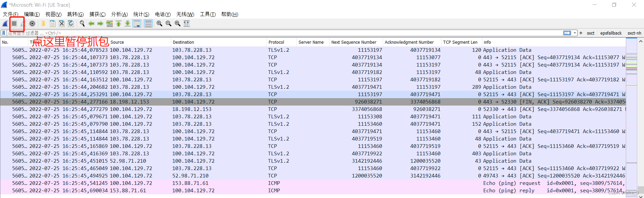Select the 289 Application Data TLSv1.2 row

point(313,87)
